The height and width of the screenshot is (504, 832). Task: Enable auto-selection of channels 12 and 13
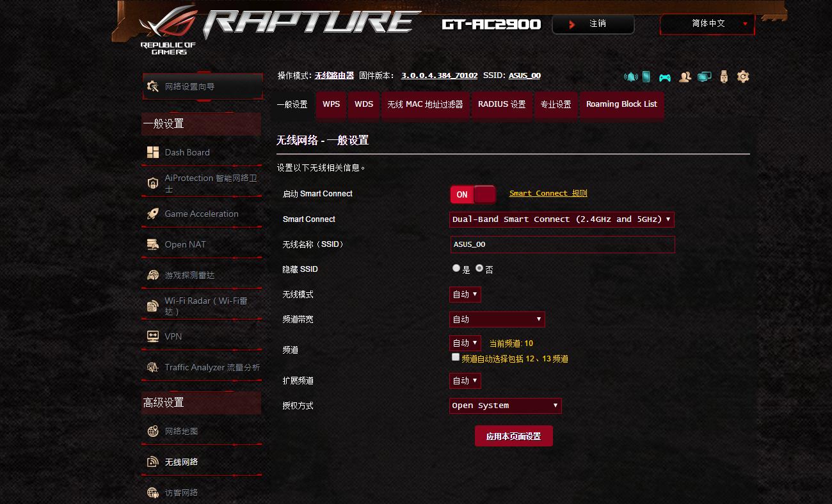pyautogui.click(x=456, y=357)
